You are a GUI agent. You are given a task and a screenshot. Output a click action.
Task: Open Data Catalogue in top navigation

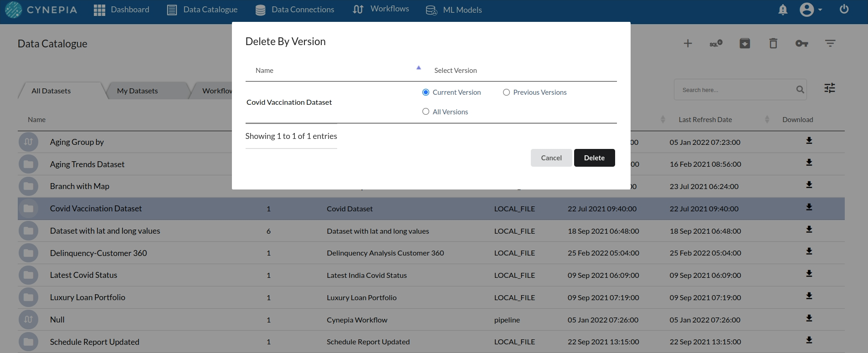click(202, 10)
